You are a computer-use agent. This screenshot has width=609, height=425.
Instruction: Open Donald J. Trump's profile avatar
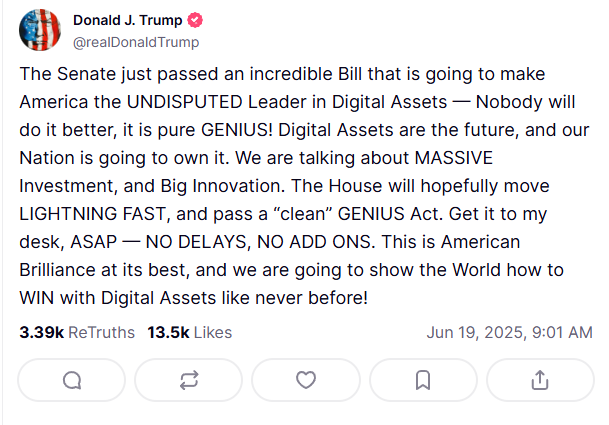40,30
